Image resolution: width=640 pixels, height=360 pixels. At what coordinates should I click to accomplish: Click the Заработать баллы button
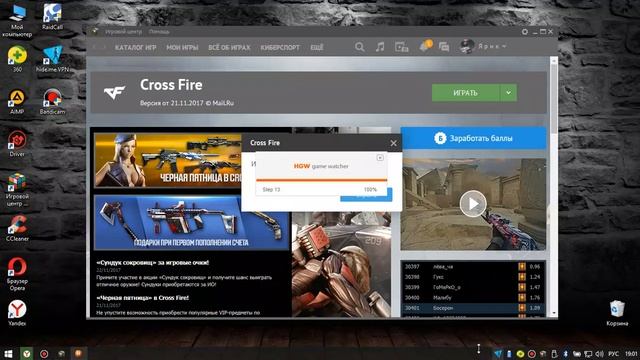pos(473,138)
